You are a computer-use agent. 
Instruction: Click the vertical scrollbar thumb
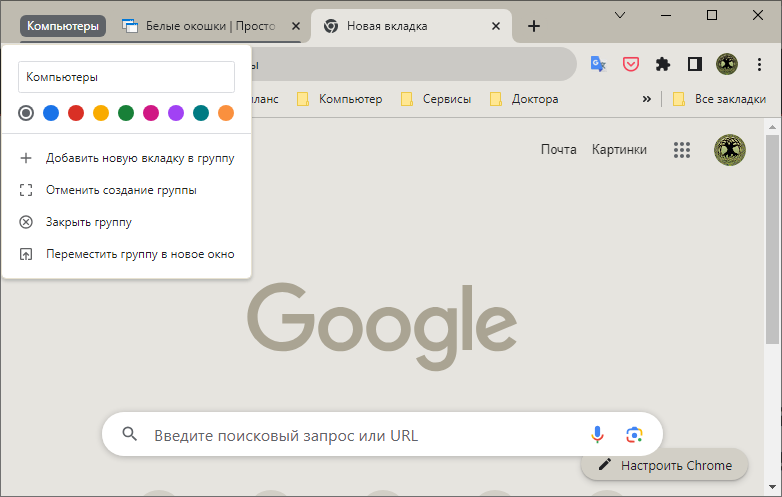[772, 238]
